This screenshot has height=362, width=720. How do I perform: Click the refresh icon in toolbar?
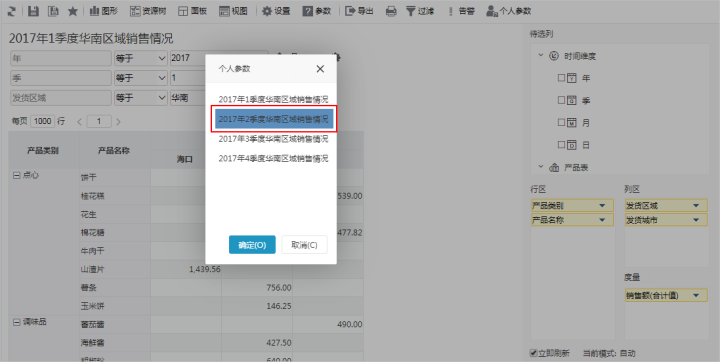pyautogui.click(x=11, y=11)
